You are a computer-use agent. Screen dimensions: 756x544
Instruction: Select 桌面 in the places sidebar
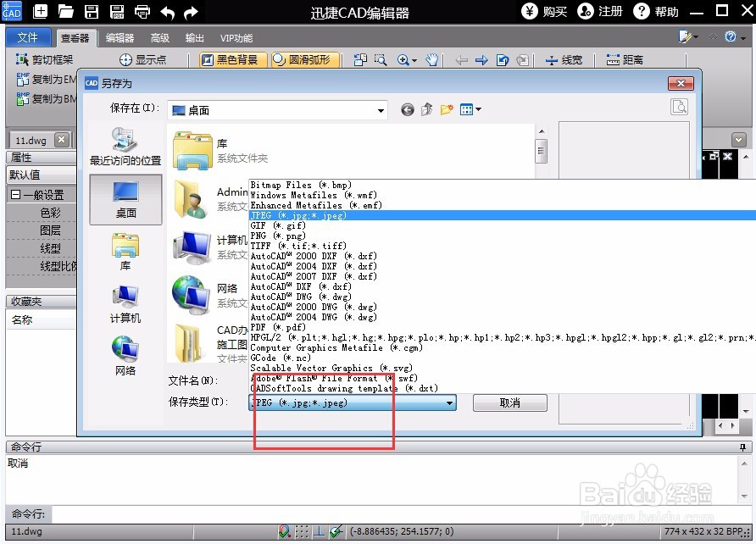pos(125,199)
